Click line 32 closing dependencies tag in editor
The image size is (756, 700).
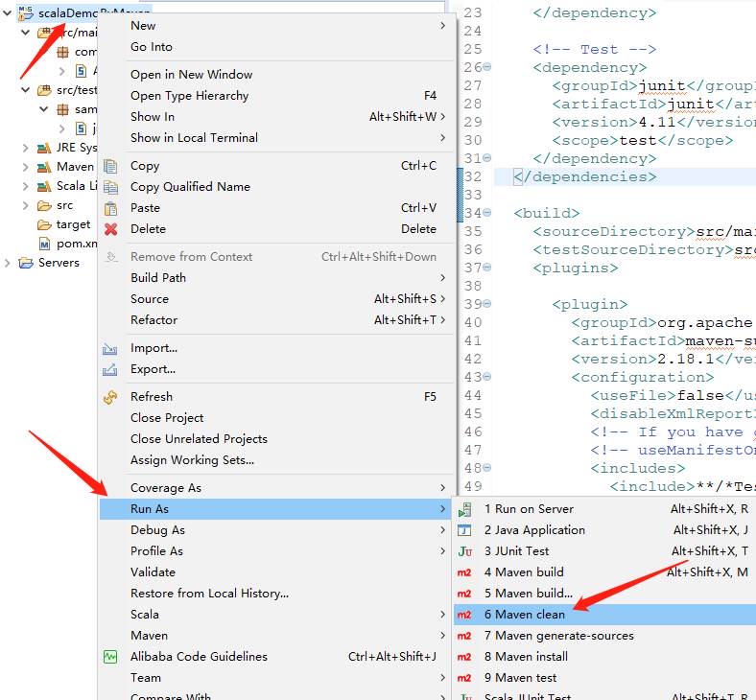(x=585, y=176)
